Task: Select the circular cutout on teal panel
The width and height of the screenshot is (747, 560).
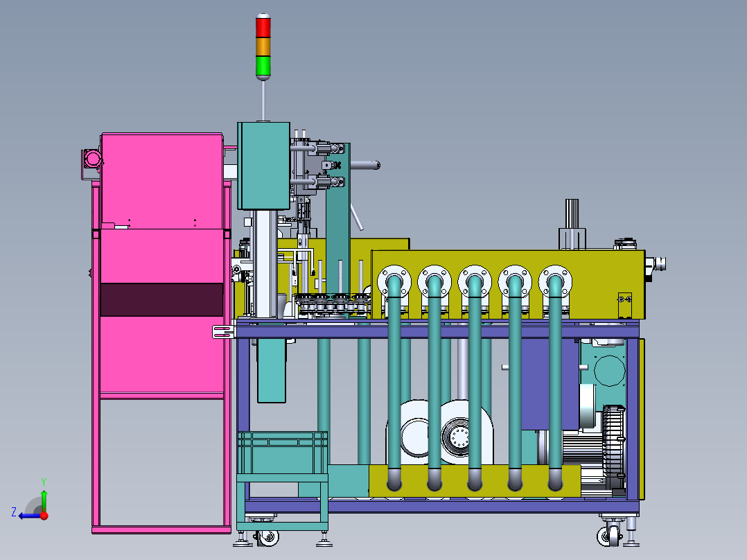Action: coord(609,370)
